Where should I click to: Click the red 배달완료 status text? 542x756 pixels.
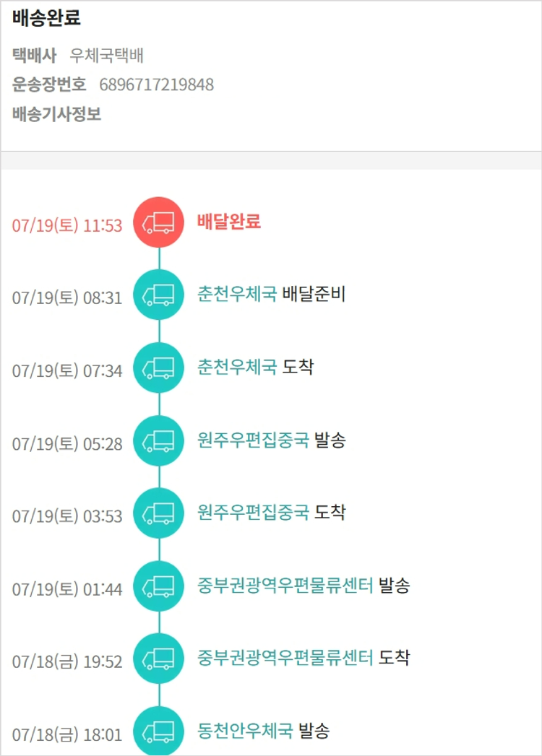pos(229,221)
